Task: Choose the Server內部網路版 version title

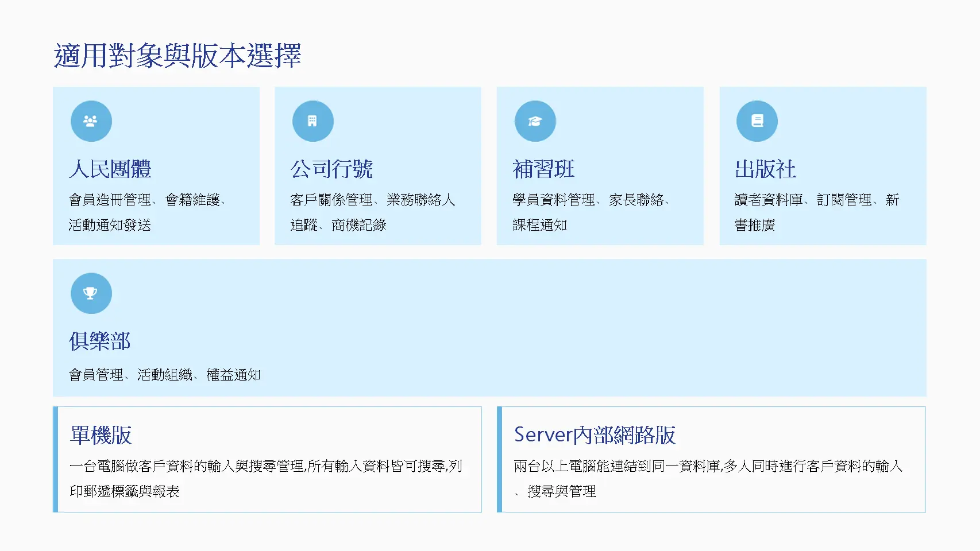Action: 595,435
